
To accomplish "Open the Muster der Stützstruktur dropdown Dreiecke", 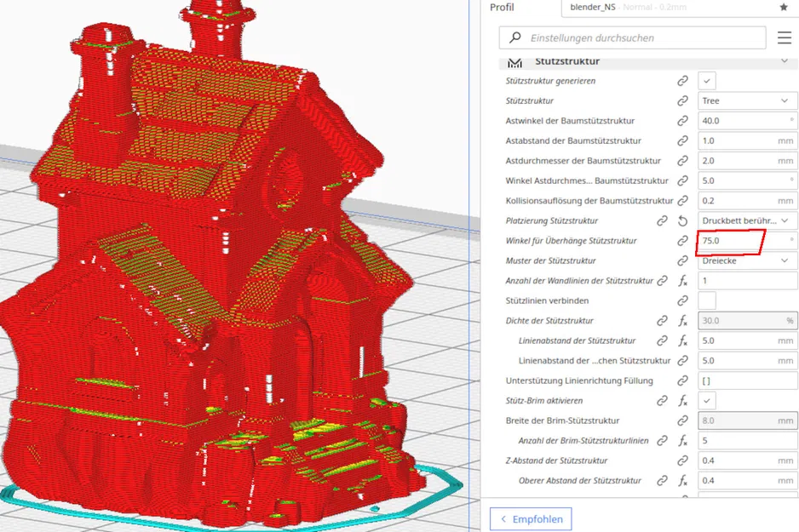I will (748, 260).
